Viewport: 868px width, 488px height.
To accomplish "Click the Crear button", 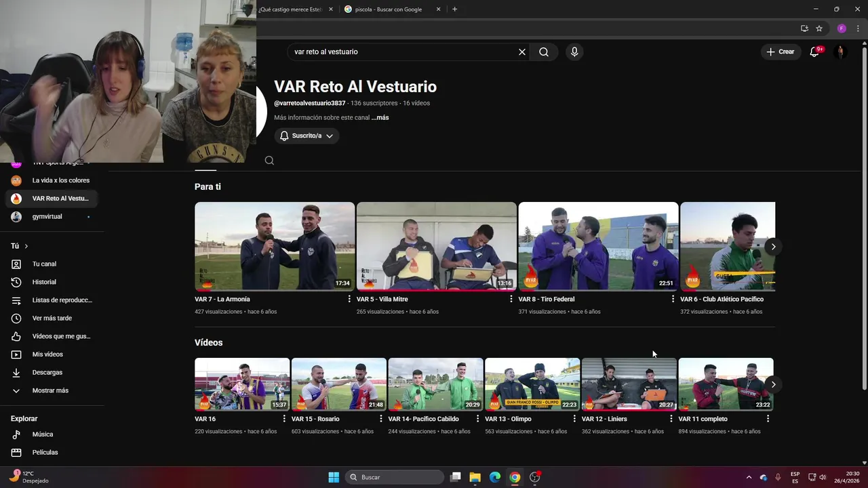I will 780,52.
